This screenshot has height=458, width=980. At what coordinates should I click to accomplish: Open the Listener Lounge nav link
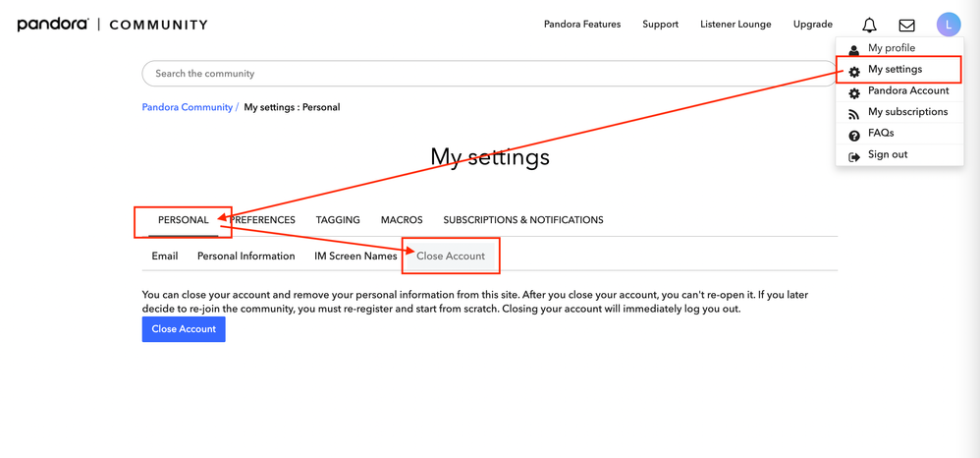pos(735,25)
